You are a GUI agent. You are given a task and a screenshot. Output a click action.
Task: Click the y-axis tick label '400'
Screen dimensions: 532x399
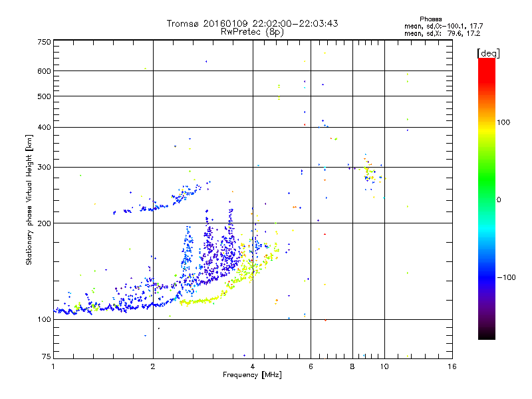[44, 127]
